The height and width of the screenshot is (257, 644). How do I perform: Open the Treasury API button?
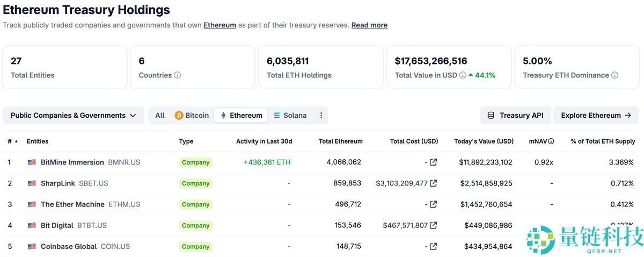tap(515, 115)
